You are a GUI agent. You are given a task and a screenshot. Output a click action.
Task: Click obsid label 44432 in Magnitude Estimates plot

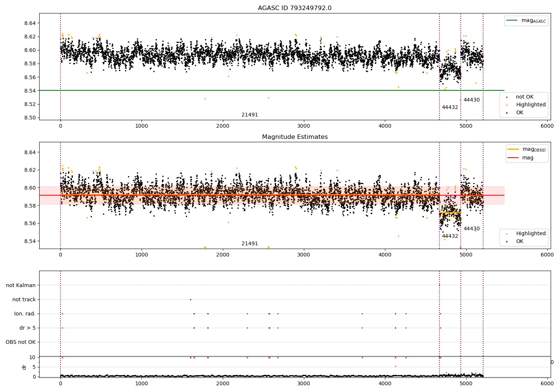[450, 236]
